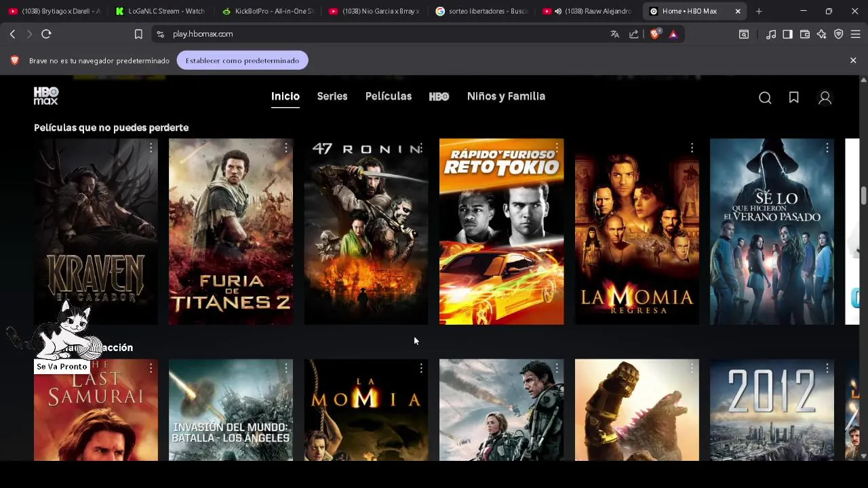Open the HBO brand hub logo in navigation
The width and height of the screenshot is (868, 488).
coord(439,96)
